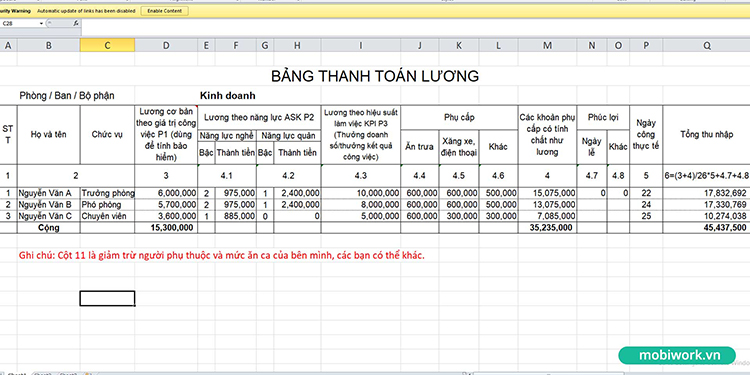Image resolution: width=750 pixels, height=375 pixels.
Task: Select column O header
Action: point(618,45)
